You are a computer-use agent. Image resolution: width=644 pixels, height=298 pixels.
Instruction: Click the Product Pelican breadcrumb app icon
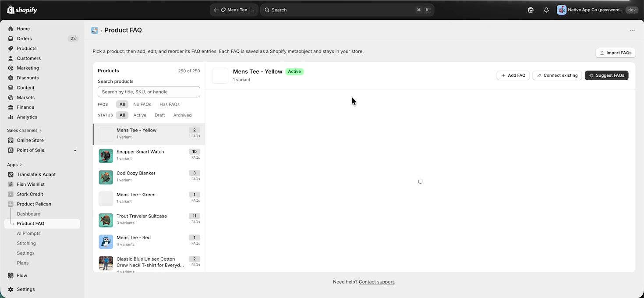tap(95, 30)
